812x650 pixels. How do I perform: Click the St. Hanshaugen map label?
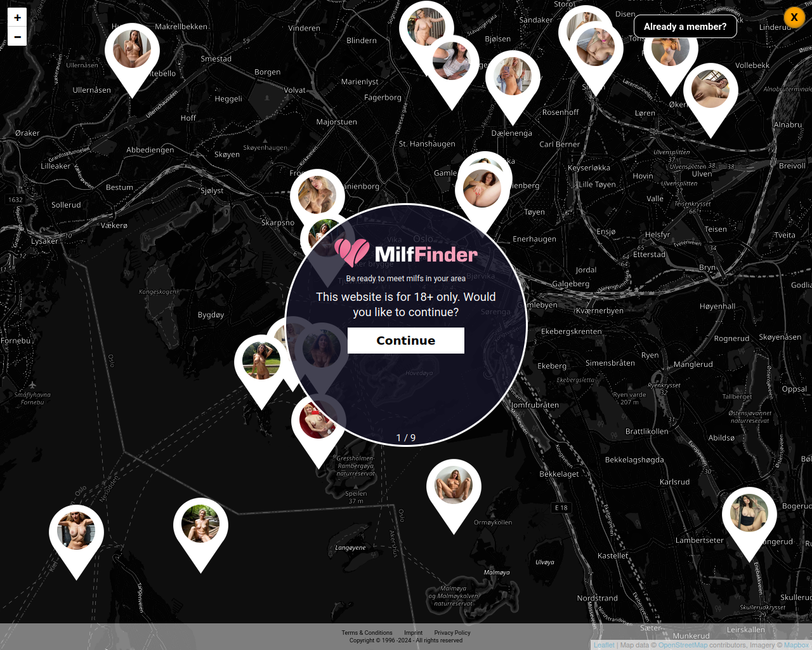[x=427, y=144]
